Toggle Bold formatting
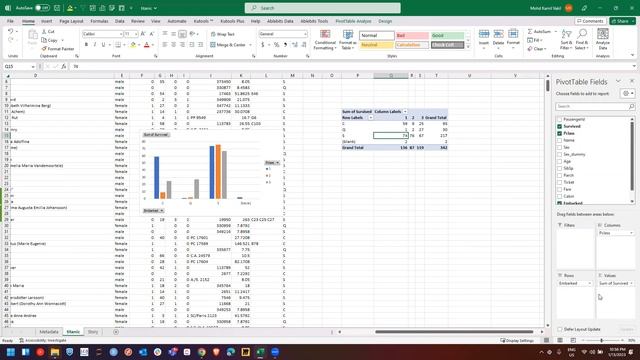The height and width of the screenshot is (360, 640). [x=86, y=44]
